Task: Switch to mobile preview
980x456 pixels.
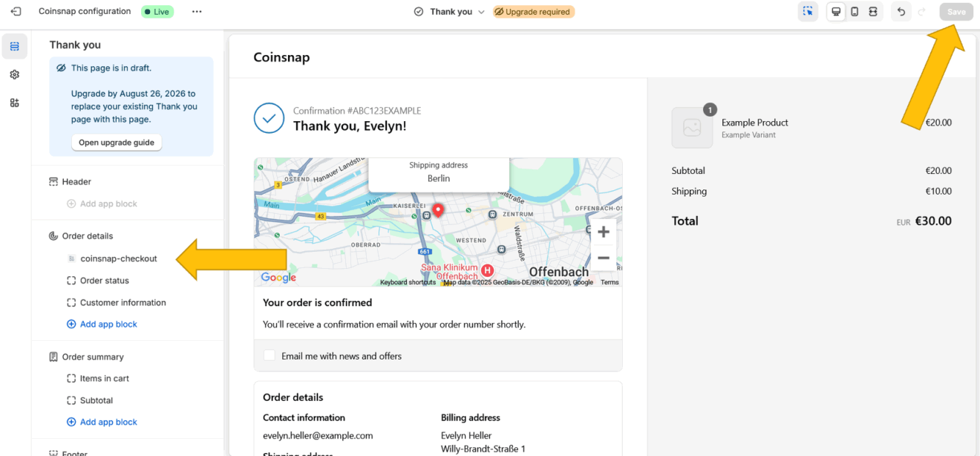Action: 855,12
